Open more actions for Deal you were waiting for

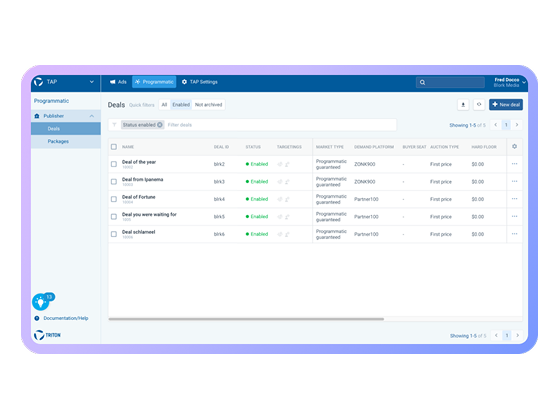pyautogui.click(x=514, y=216)
